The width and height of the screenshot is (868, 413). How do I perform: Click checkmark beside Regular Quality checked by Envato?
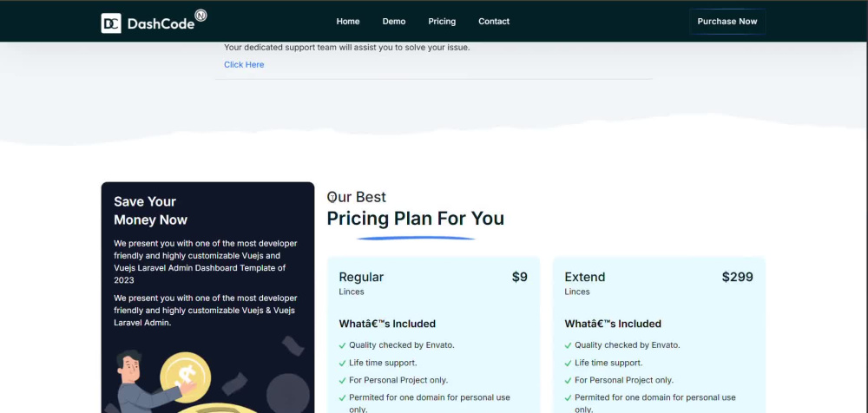pos(342,345)
